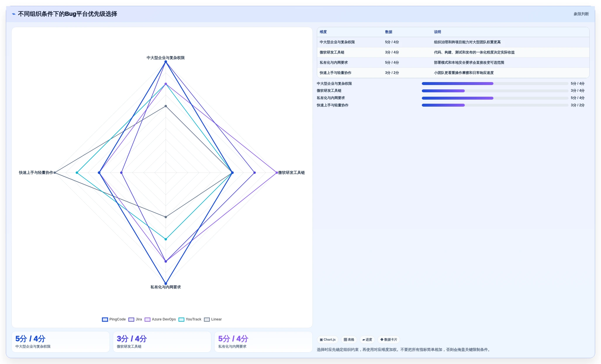Image resolution: width=601 pixels, height=364 pixels.
Task: Click PingCode data point at top vertex
Action: pos(166,62)
